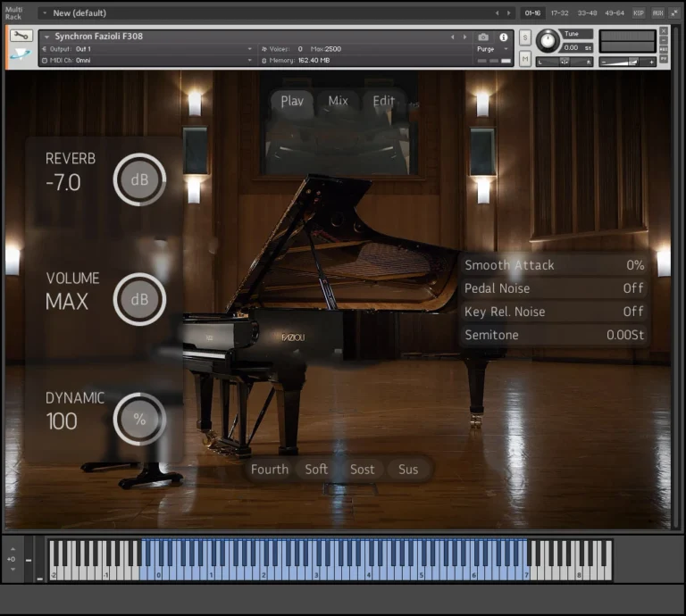Open the MIDI Ch Omni dropdown

click(146, 61)
